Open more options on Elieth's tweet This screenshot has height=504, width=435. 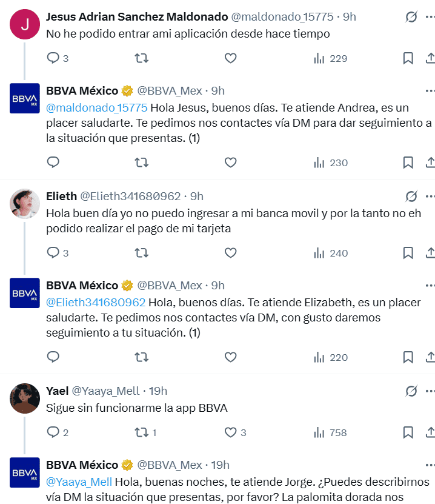coord(430,196)
